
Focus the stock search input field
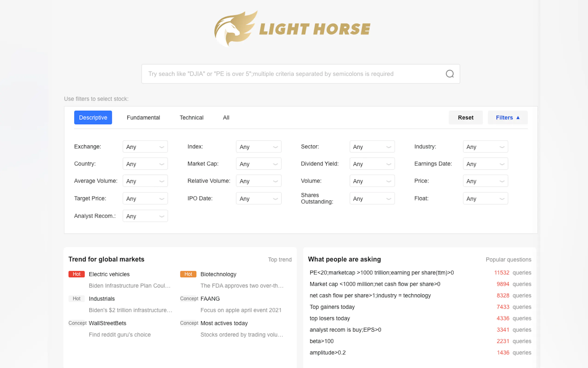coord(292,74)
